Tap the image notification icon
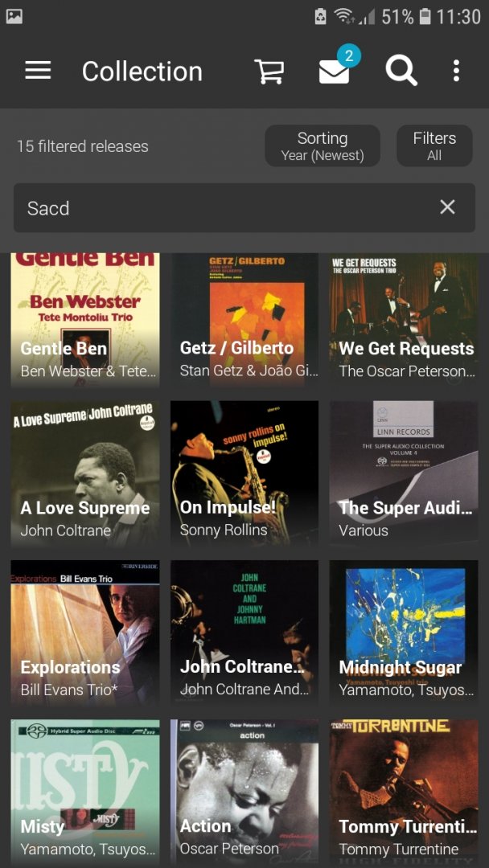The image size is (489, 868). pos(14,16)
